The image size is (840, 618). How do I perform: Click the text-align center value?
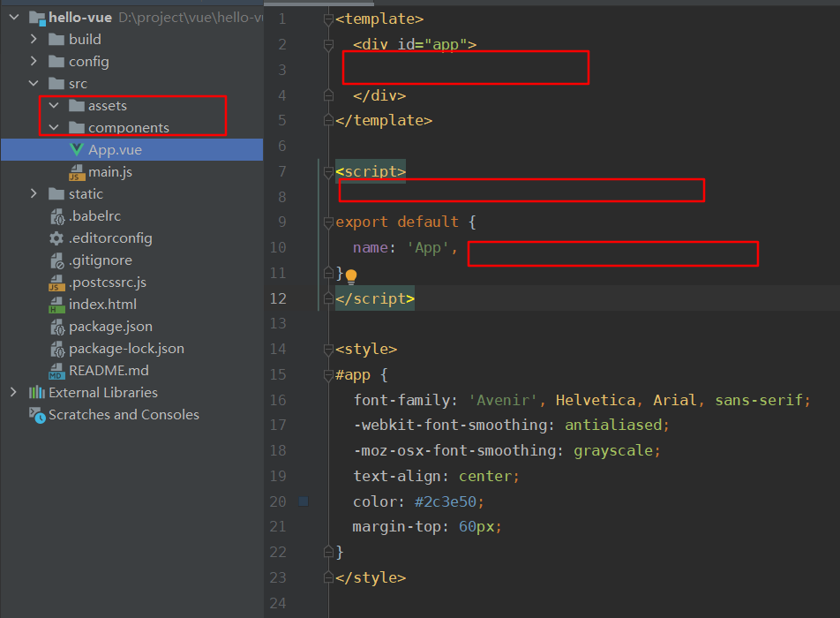click(485, 476)
